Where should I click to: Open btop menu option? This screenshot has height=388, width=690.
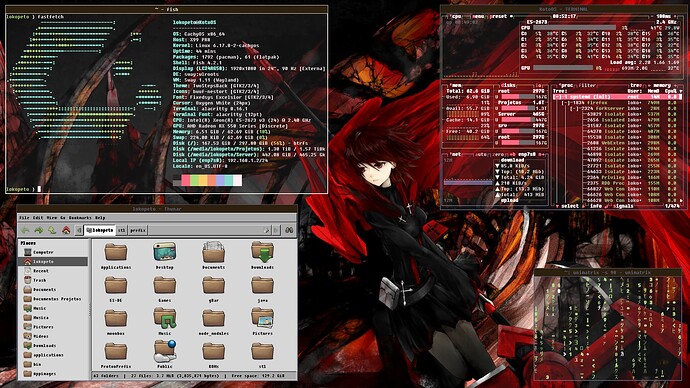(477, 16)
